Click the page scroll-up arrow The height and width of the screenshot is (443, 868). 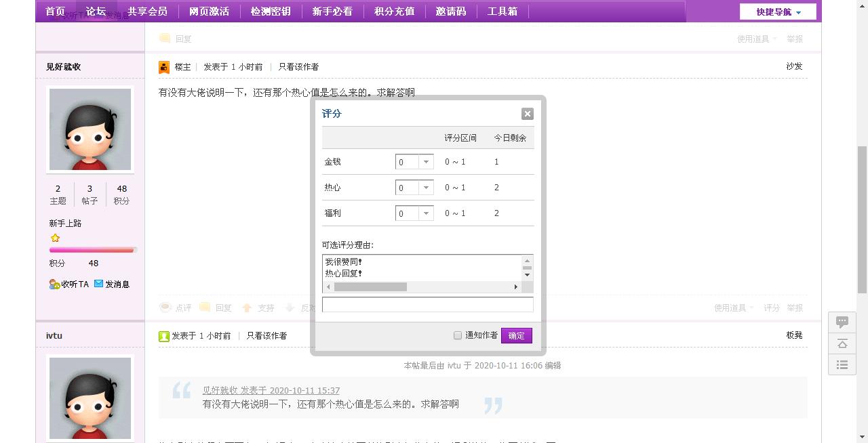click(x=863, y=5)
